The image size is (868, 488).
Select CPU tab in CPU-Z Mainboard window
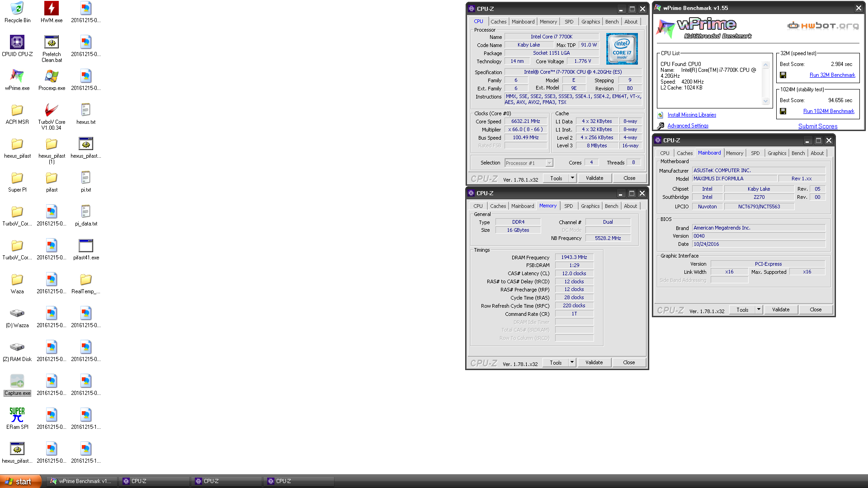click(665, 153)
